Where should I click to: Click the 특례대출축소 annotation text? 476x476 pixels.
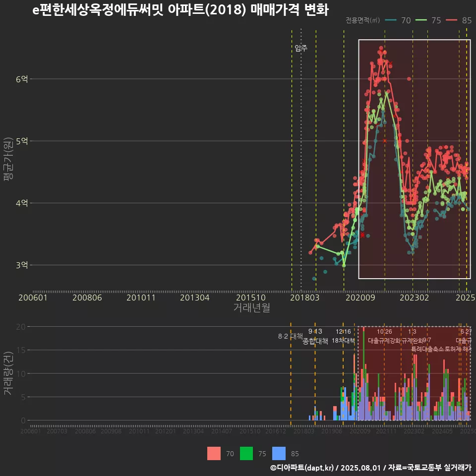(x=427, y=349)
